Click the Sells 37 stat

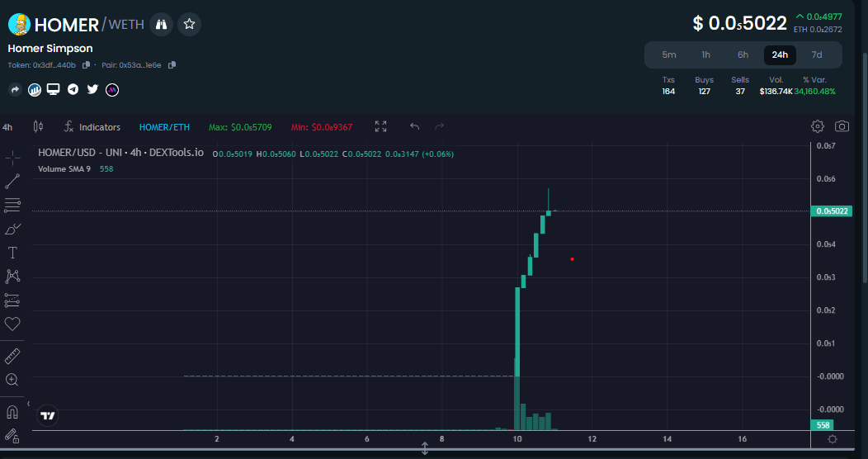[x=740, y=86]
